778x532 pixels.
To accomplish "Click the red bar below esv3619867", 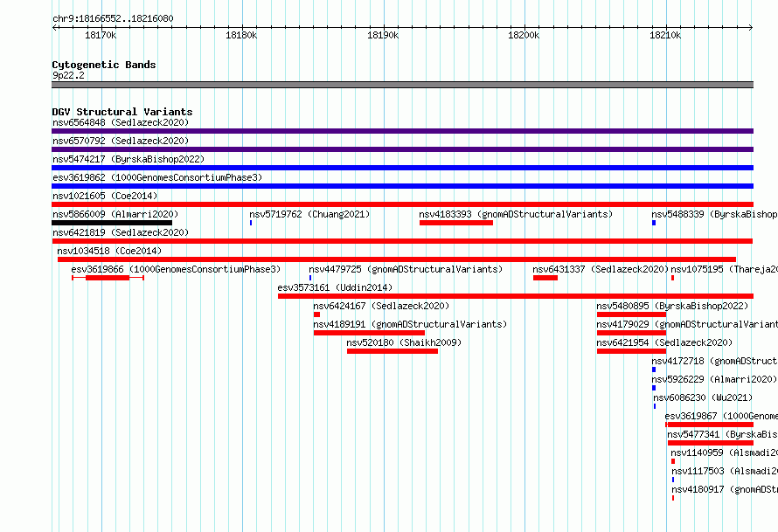I will [x=710, y=425].
